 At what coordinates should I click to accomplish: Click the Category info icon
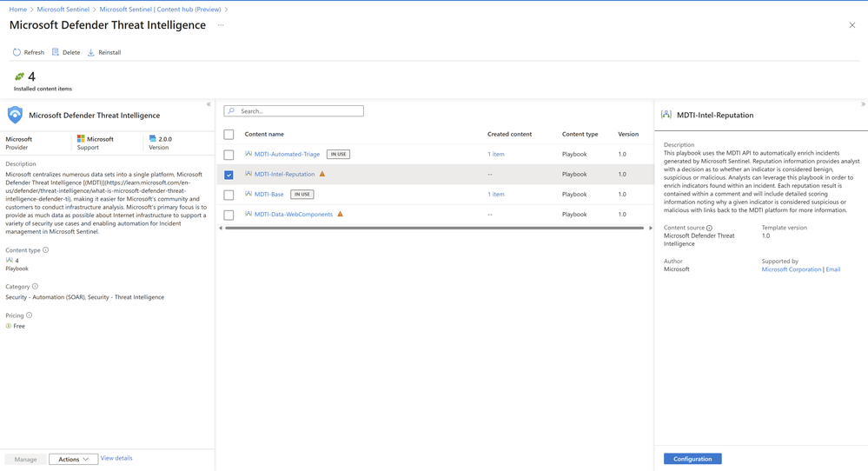[36, 286]
